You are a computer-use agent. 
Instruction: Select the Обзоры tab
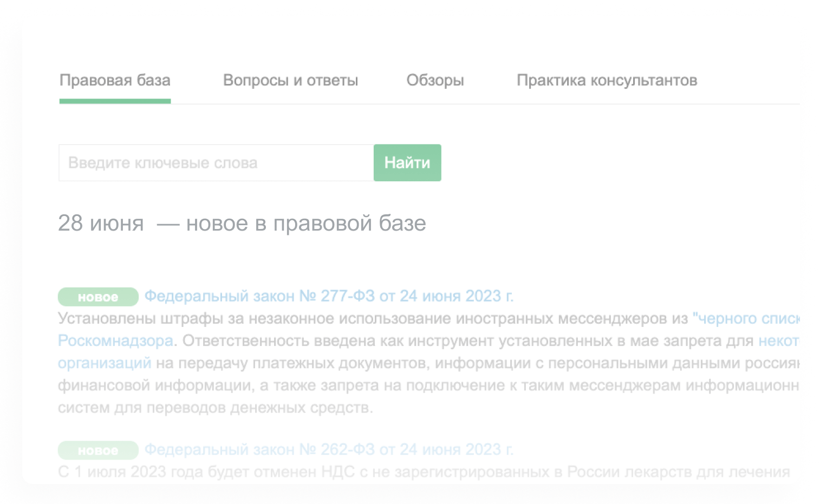point(435,80)
